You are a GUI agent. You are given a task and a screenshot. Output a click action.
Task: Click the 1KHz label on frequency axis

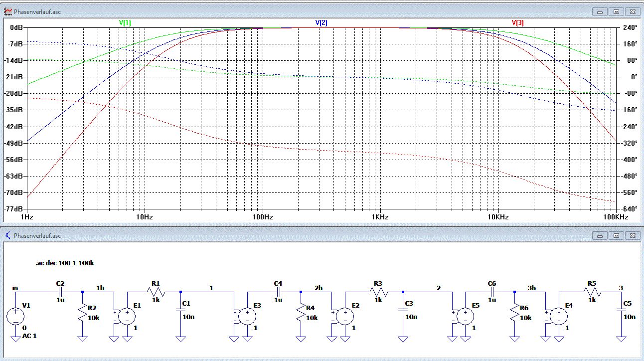pos(380,217)
